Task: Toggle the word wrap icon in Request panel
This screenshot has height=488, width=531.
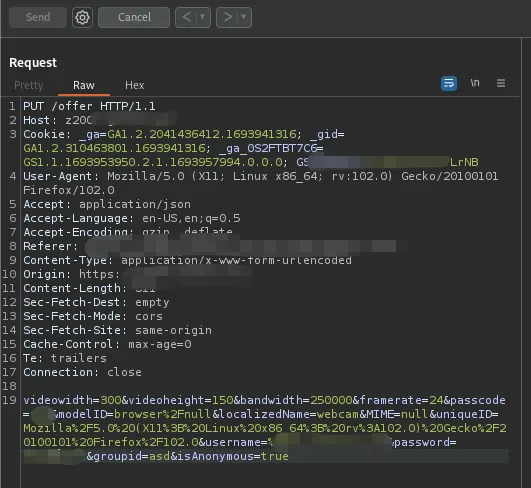Action: pos(449,83)
